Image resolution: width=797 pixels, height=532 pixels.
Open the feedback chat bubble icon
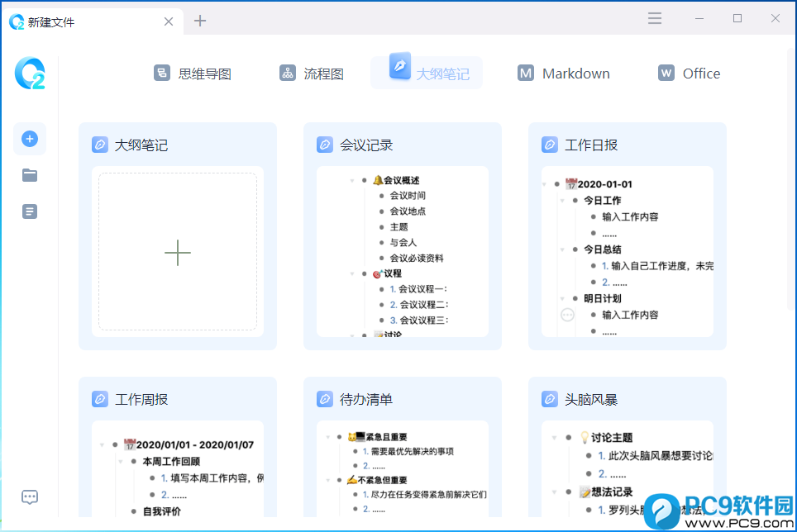[x=30, y=497]
